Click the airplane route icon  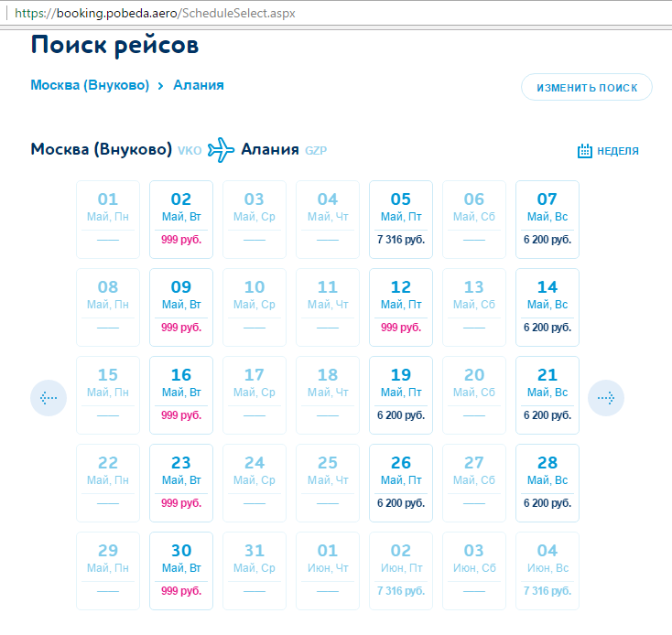pyautogui.click(x=221, y=149)
